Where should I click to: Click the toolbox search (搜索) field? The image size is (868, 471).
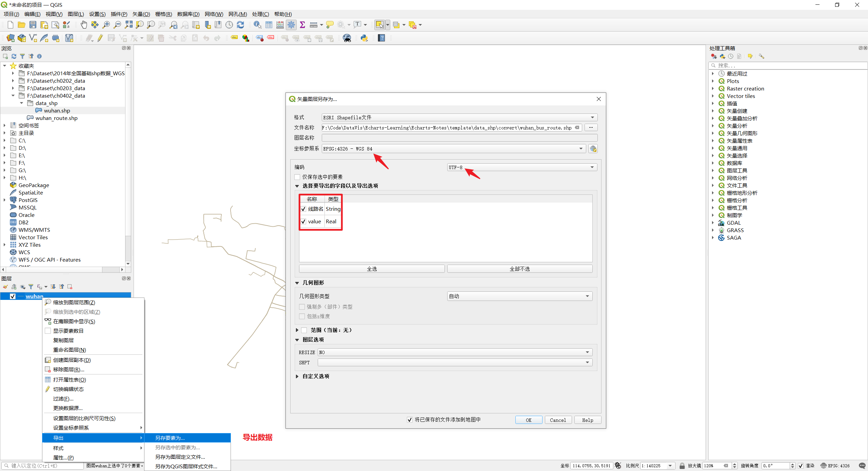788,65
